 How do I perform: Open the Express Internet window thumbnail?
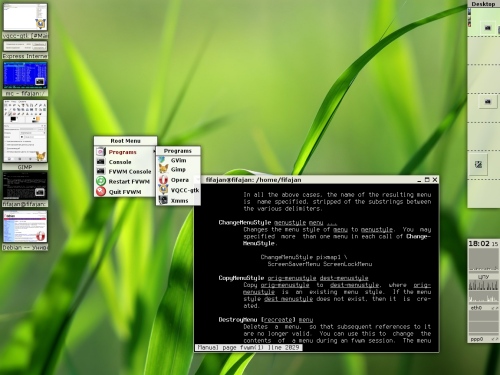(25, 46)
